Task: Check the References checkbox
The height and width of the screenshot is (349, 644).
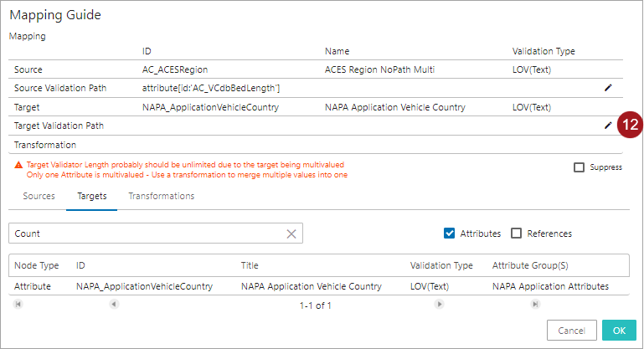Action: click(517, 234)
